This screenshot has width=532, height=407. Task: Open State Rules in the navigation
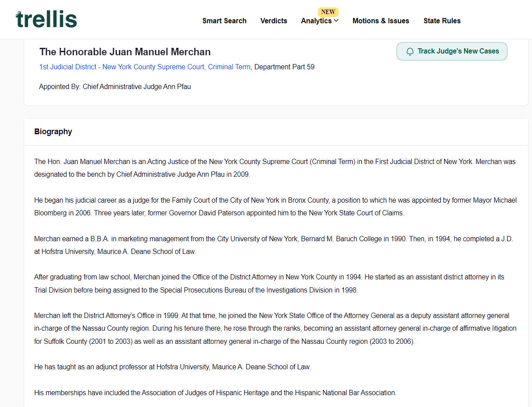pos(442,21)
